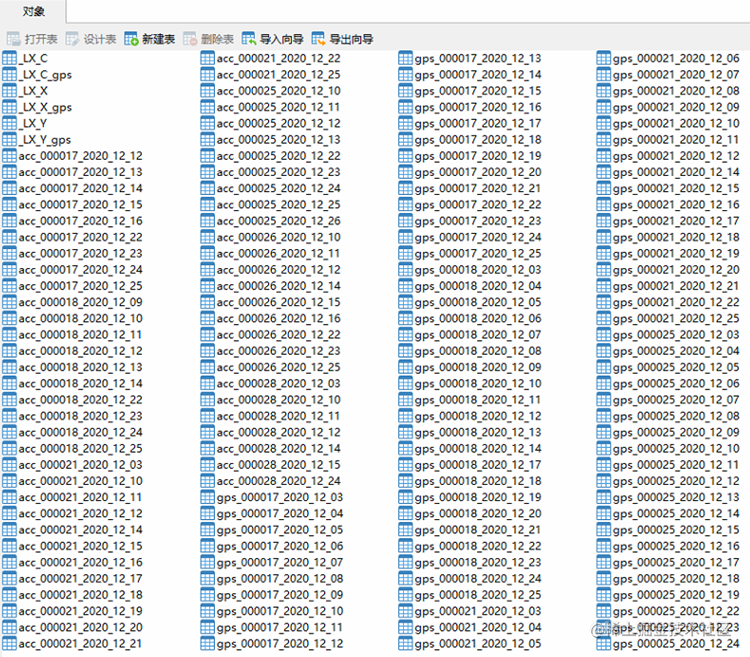Select table name acc_000028_2020_12_24

coord(278,482)
